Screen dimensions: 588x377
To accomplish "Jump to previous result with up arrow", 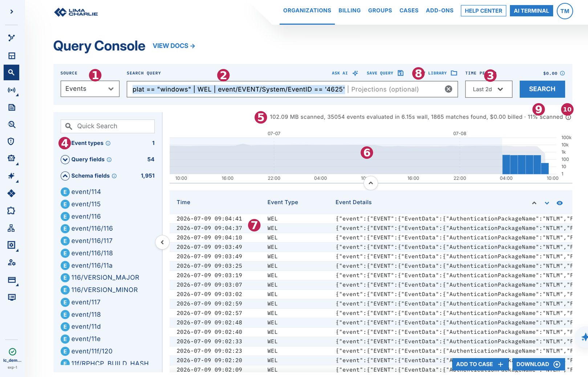I will tap(534, 203).
